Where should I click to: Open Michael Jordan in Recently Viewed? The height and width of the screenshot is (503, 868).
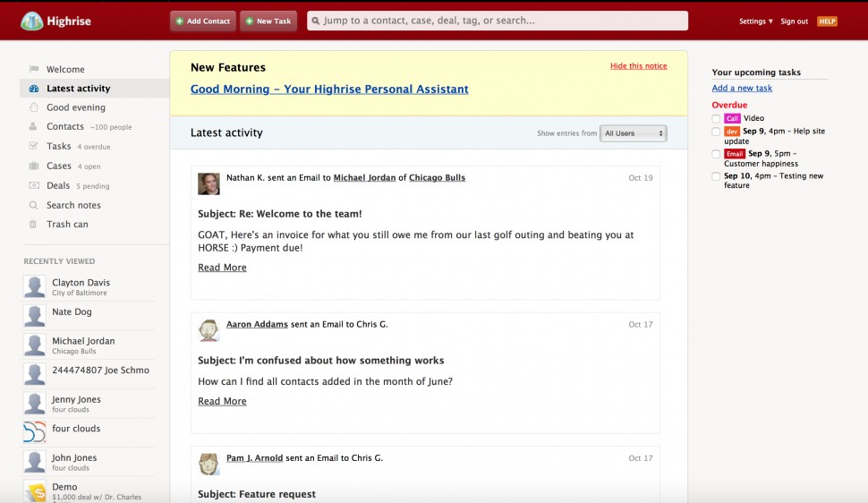[x=83, y=341]
